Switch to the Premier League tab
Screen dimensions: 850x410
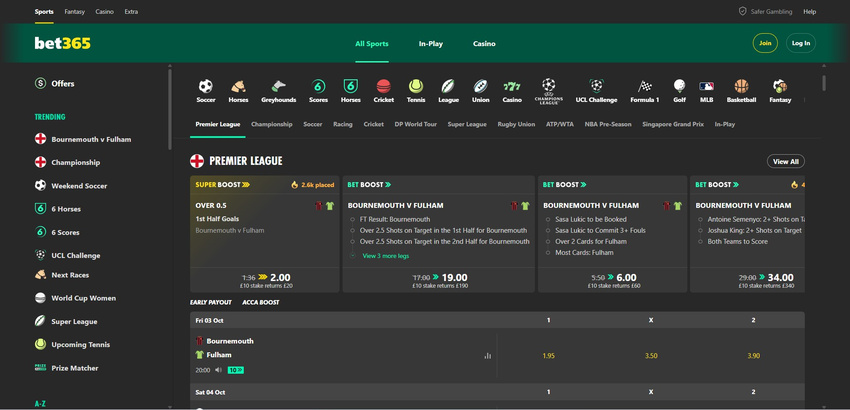tap(217, 124)
